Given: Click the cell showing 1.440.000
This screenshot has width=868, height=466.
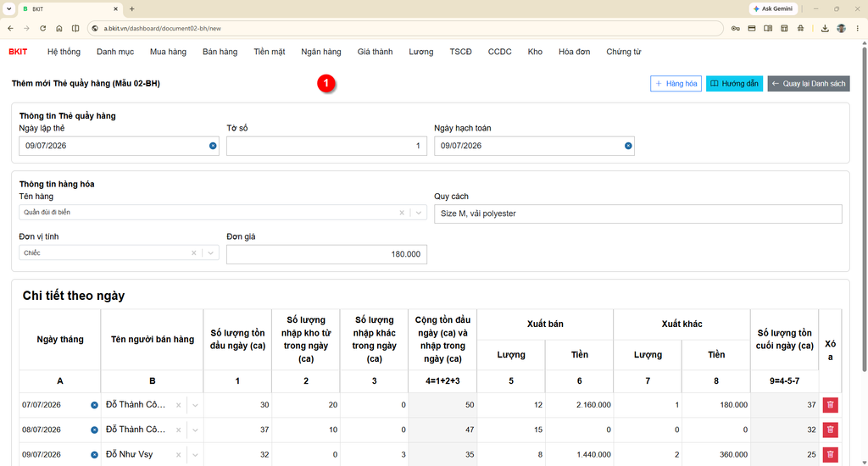Looking at the screenshot, I should click(x=579, y=455).
